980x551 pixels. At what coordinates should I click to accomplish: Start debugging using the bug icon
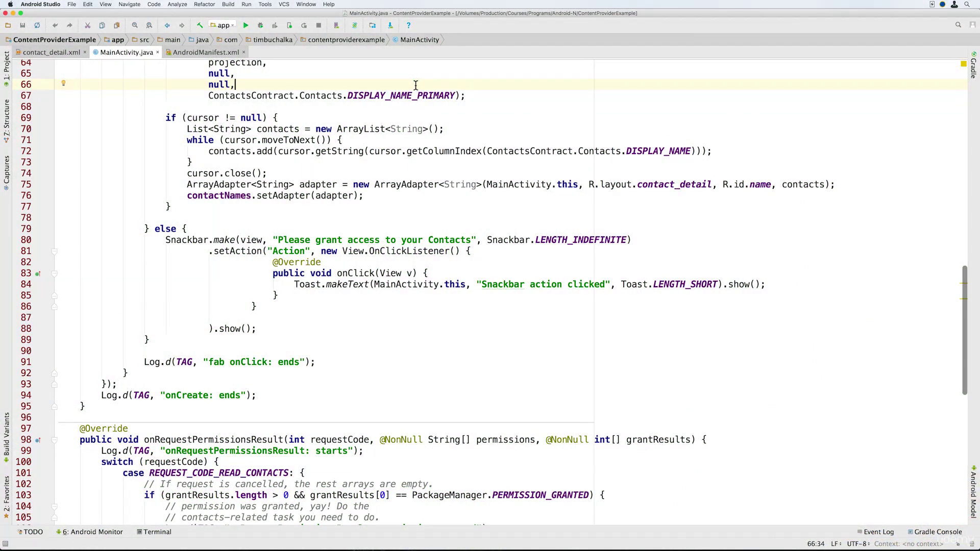click(x=260, y=25)
